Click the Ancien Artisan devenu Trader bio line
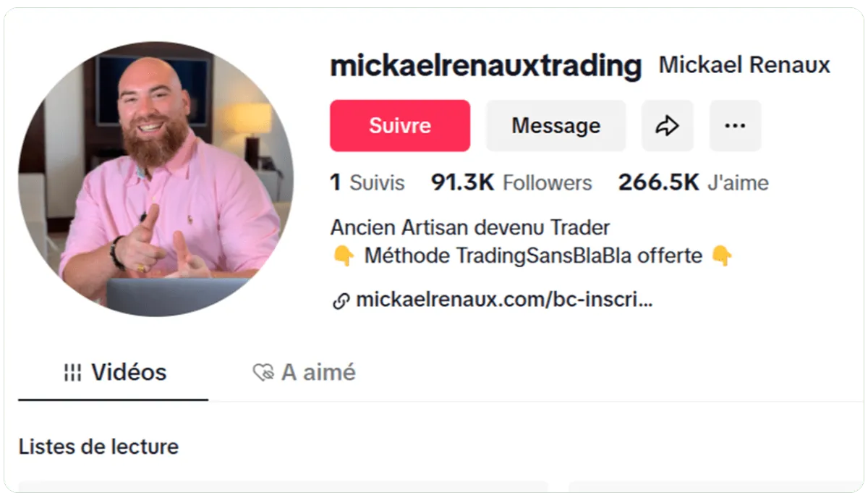The height and width of the screenshot is (498, 868). tap(470, 227)
